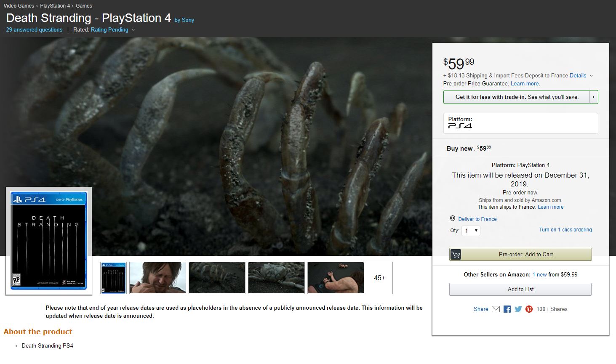Image resolution: width=616 pixels, height=364 pixels.
Task: Click the cart icon on Pre-order button
Action: click(456, 254)
